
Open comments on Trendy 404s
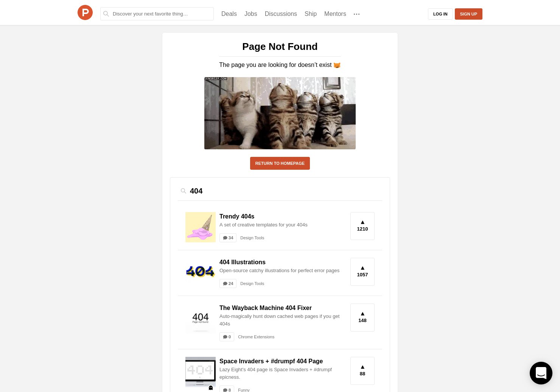(228, 238)
